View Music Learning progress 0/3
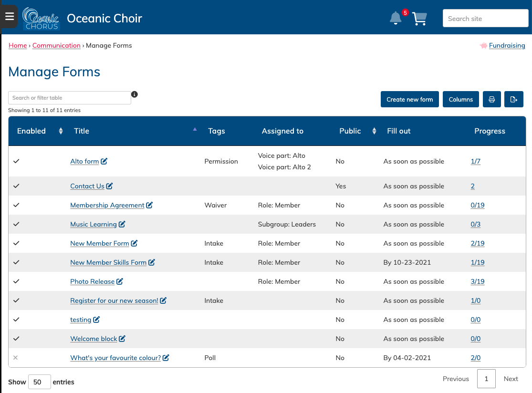Screen dimensions: 532x393 (475, 224)
